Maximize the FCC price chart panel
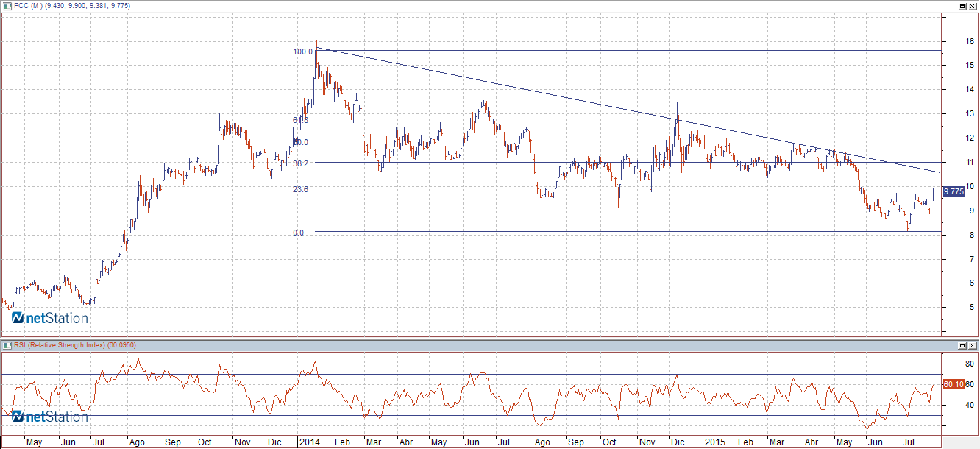This screenshot has width=980, height=449. (962, 6)
